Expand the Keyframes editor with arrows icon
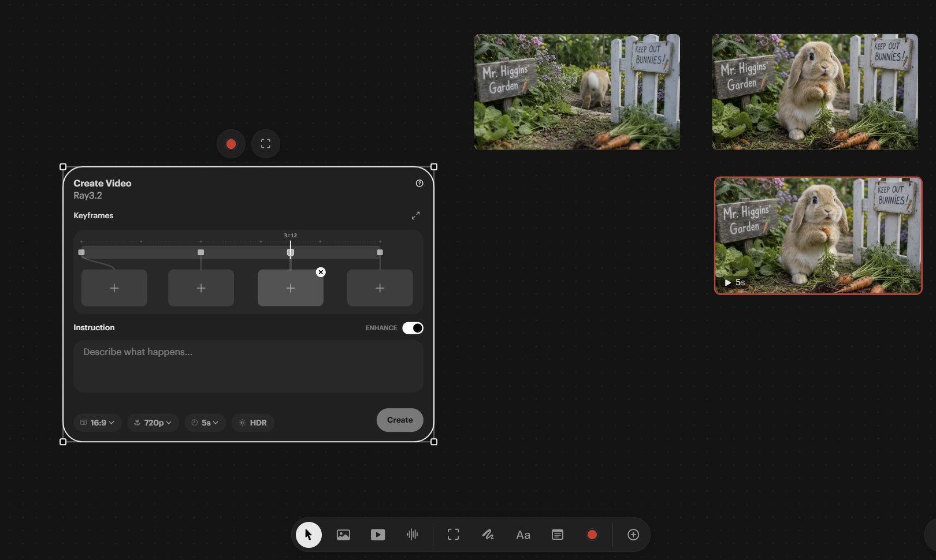 (415, 215)
